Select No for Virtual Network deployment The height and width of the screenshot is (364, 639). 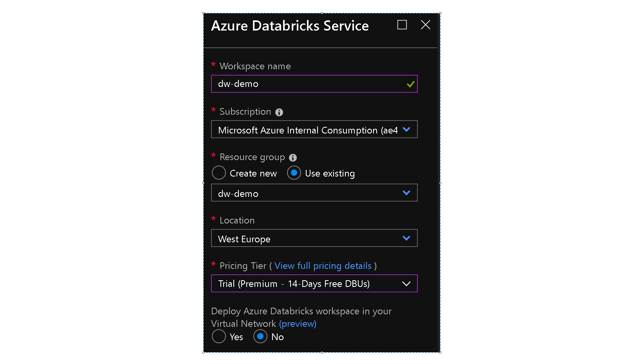260,336
